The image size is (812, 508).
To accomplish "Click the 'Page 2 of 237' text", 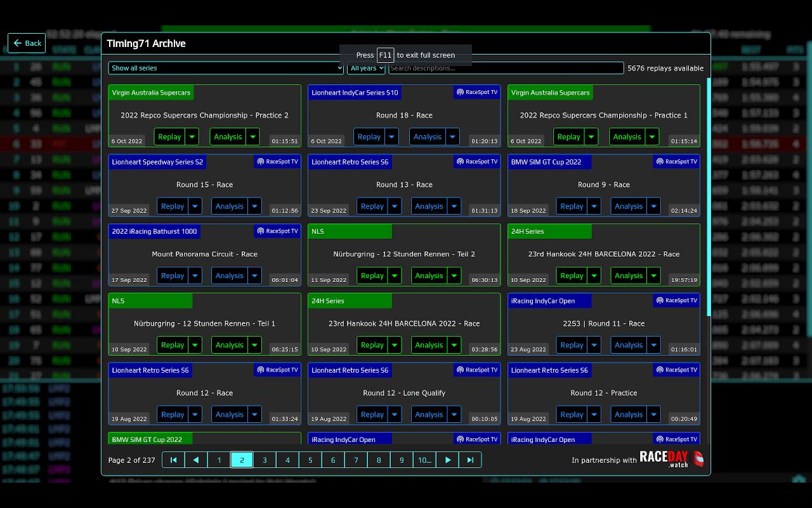I will pos(132,460).
